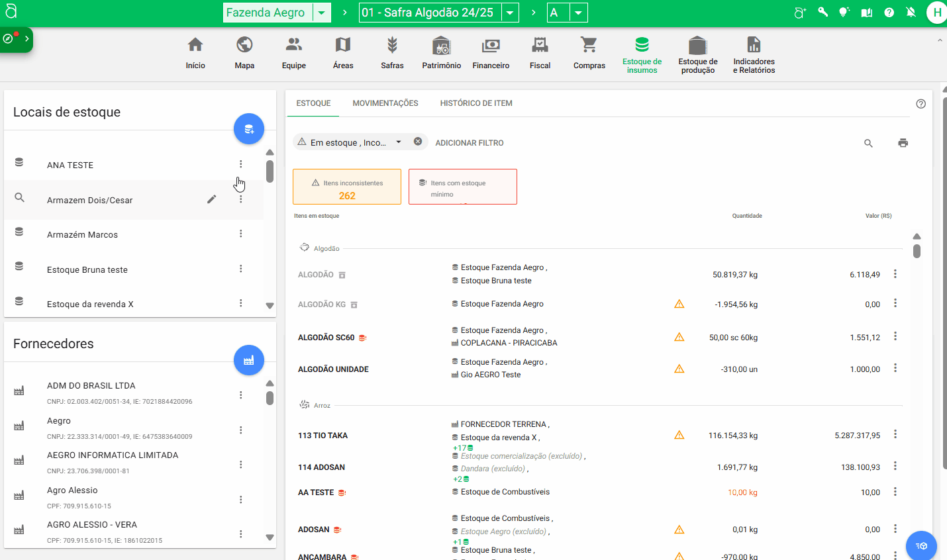Switch to Histórico de Item tab
Screen dimensions: 947x560
click(476, 103)
